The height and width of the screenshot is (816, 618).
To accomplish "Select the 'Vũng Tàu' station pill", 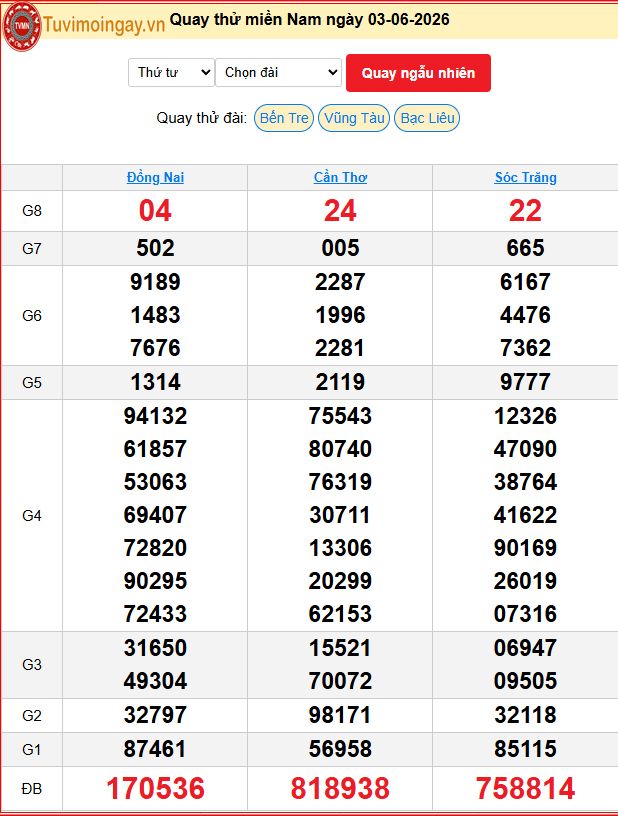I will (354, 118).
